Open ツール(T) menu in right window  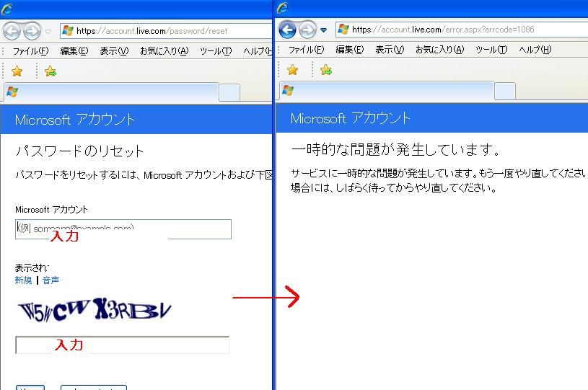click(x=491, y=50)
